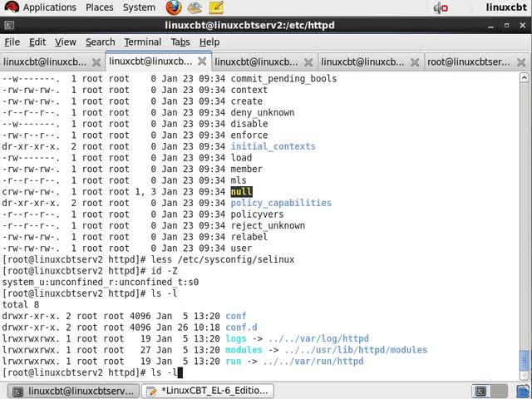Image resolution: width=532 pixels, height=399 pixels.
Task: Click the enforce file name
Action: pos(249,135)
